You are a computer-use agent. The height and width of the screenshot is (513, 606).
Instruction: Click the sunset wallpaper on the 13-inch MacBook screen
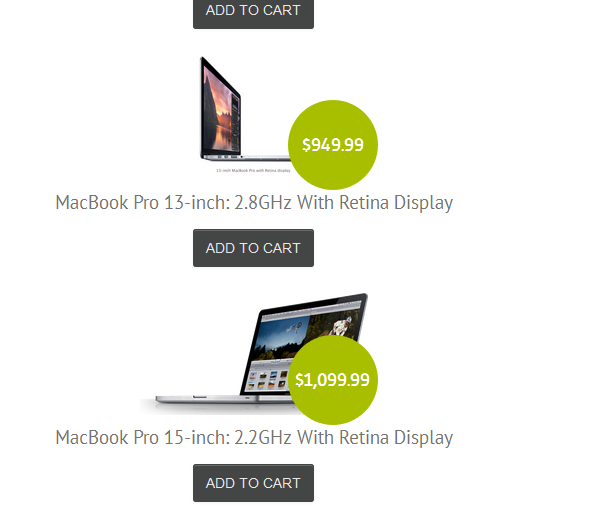pos(220,110)
